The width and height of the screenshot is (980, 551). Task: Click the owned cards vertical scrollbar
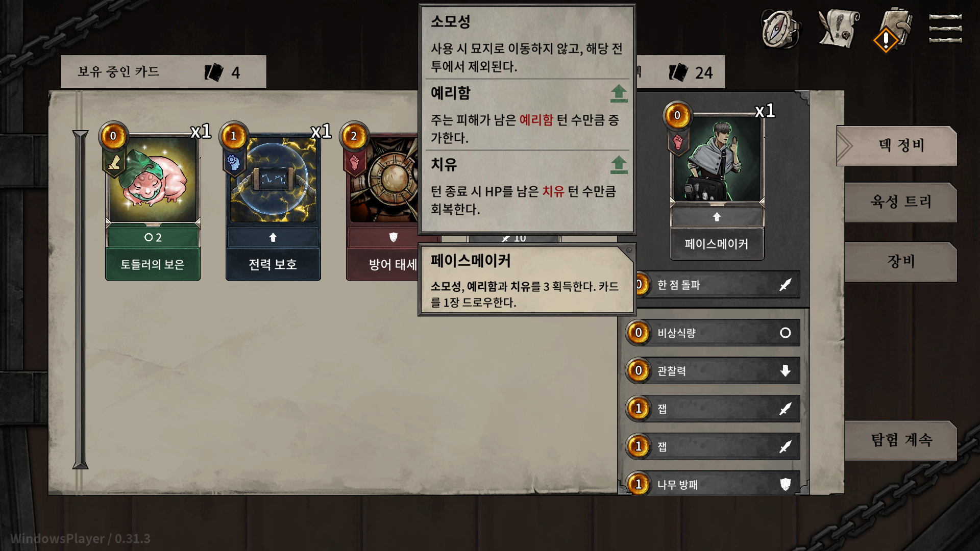(x=80, y=299)
